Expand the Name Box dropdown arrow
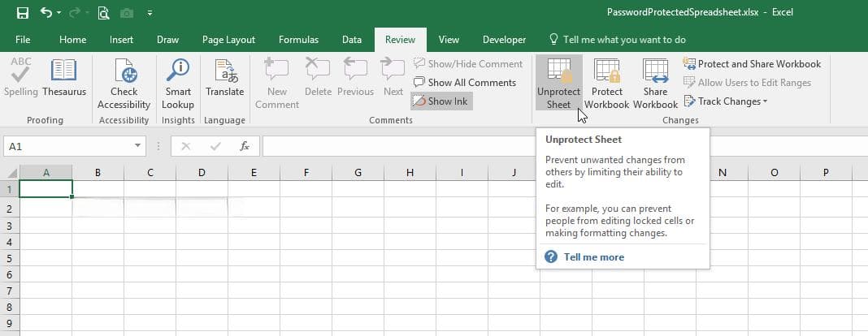This screenshot has width=868, height=336. click(x=138, y=146)
